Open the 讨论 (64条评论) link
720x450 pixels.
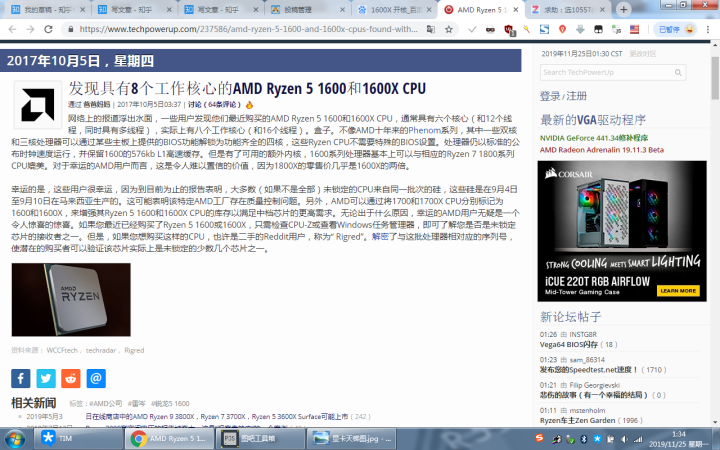[214, 105]
